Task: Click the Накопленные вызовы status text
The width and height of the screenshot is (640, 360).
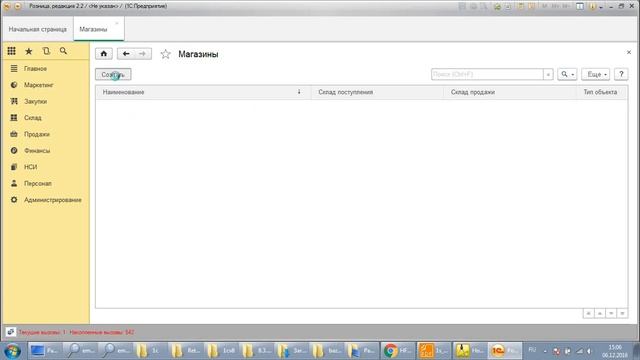Action: click(x=102, y=332)
